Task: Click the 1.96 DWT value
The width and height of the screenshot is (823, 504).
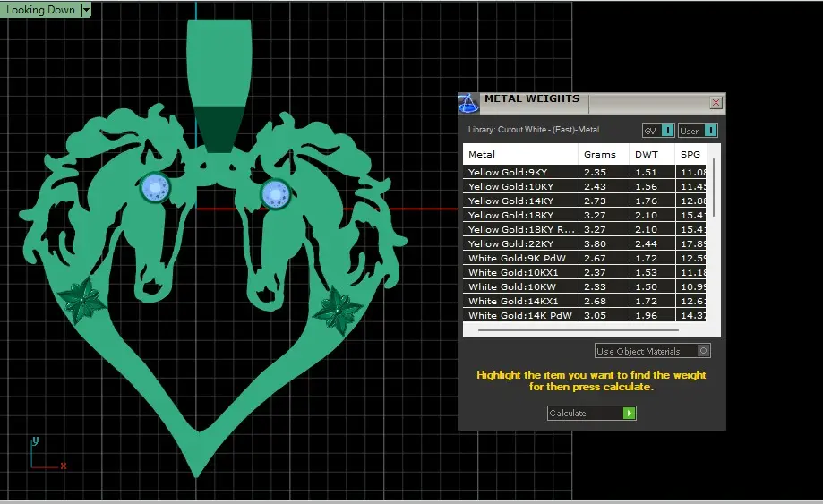Action: (x=646, y=315)
